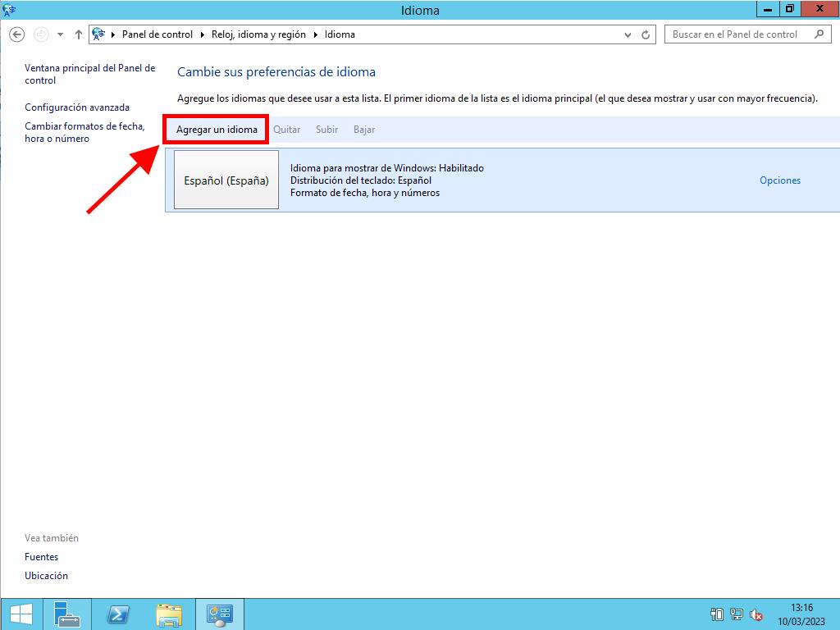The height and width of the screenshot is (630, 840).
Task: Open Configuración avanzada
Action: [x=77, y=107]
